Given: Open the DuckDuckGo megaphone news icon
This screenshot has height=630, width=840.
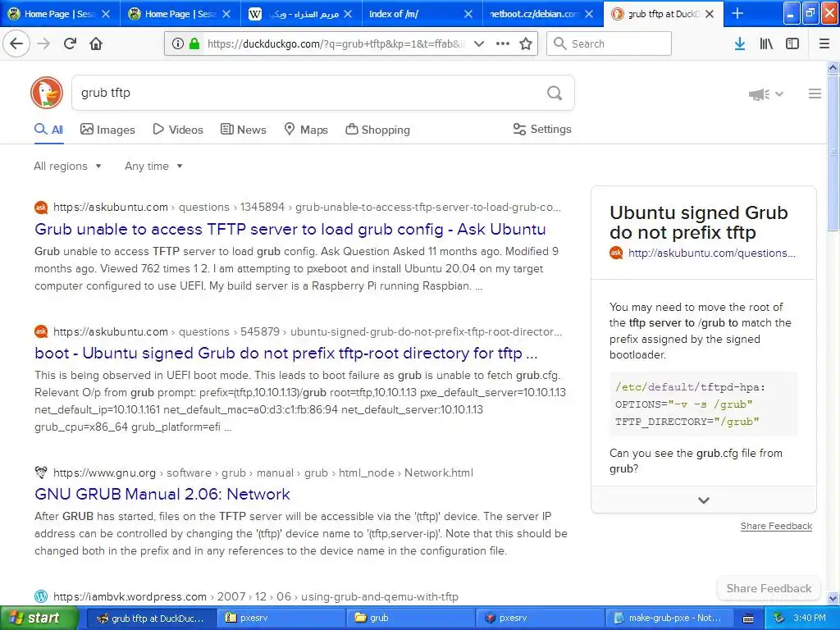Looking at the screenshot, I should [x=759, y=94].
